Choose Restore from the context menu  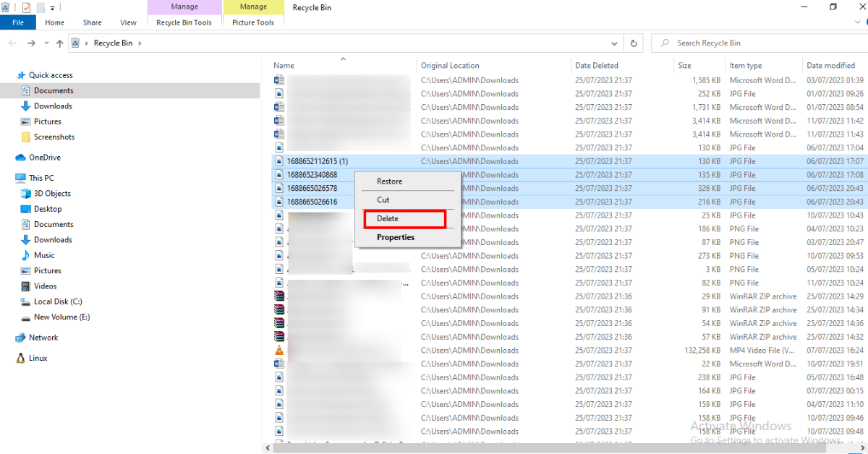click(389, 181)
